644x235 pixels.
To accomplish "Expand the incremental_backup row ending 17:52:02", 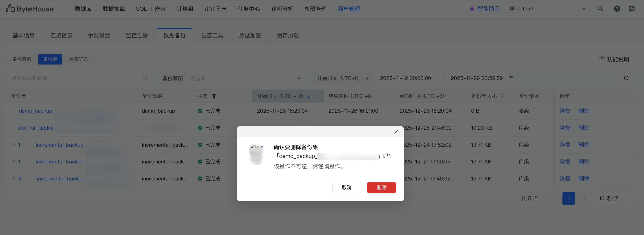I will 14,145.
